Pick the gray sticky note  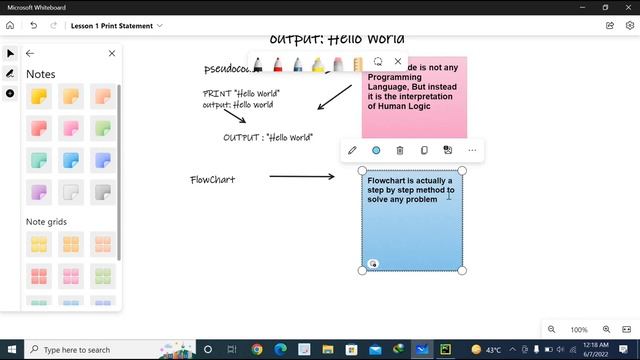103,192
